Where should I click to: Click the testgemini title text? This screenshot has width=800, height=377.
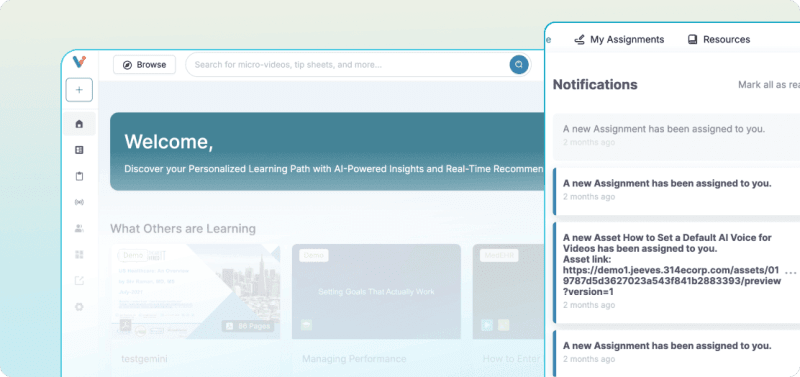coord(144,359)
